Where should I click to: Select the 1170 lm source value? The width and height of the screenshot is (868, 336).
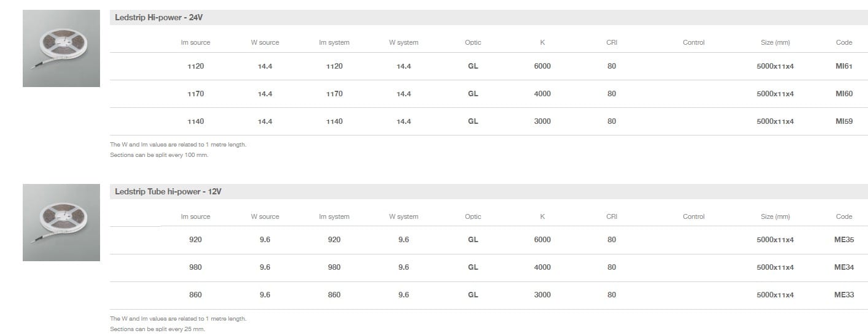(x=195, y=94)
